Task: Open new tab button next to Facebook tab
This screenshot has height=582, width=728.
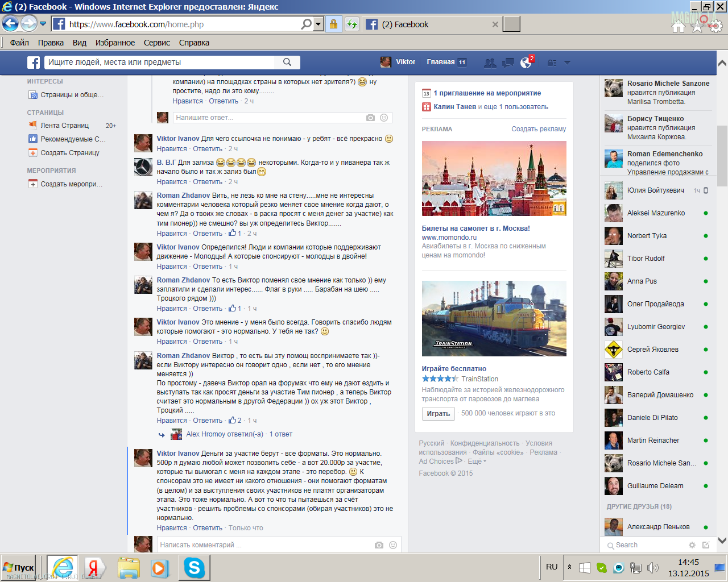Action: (512, 24)
